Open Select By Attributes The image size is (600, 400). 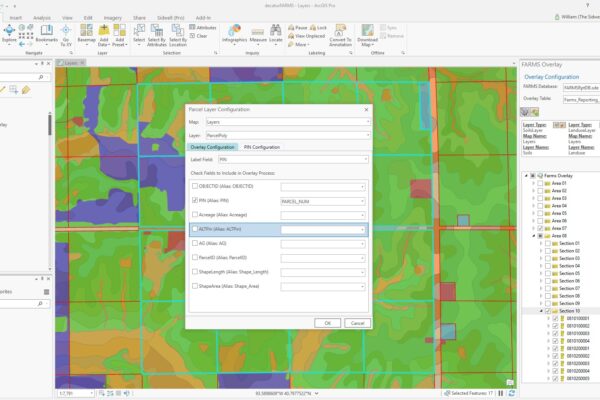click(x=157, y=35)
